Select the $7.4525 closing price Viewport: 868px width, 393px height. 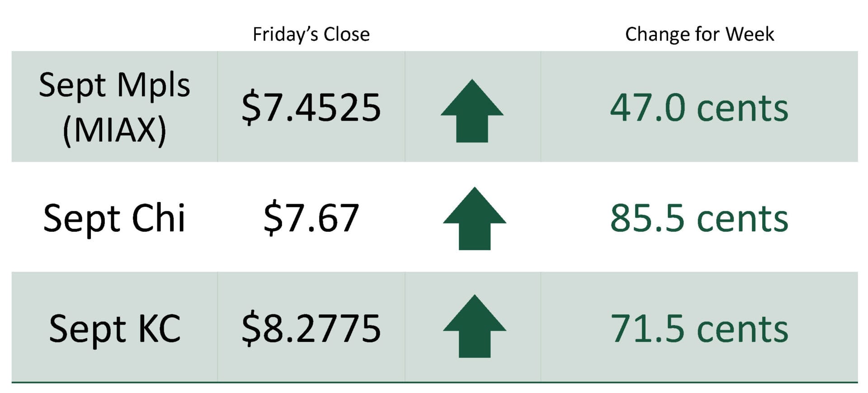311,108
